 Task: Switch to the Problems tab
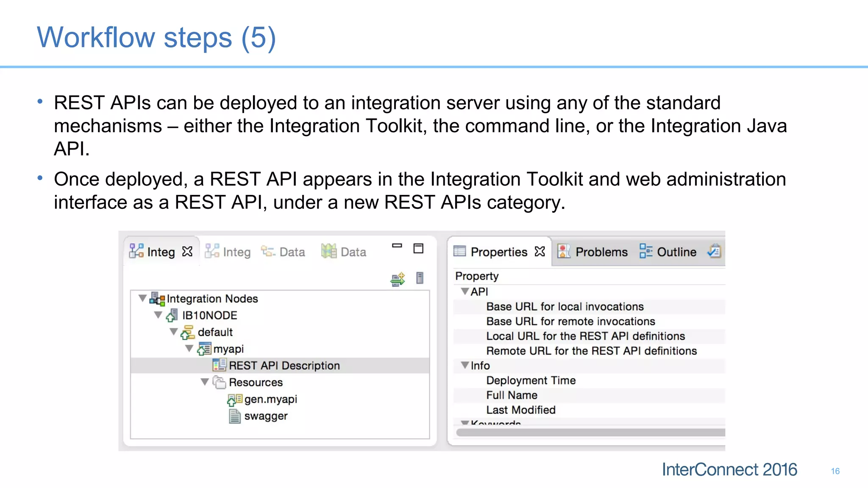point(593,252)
